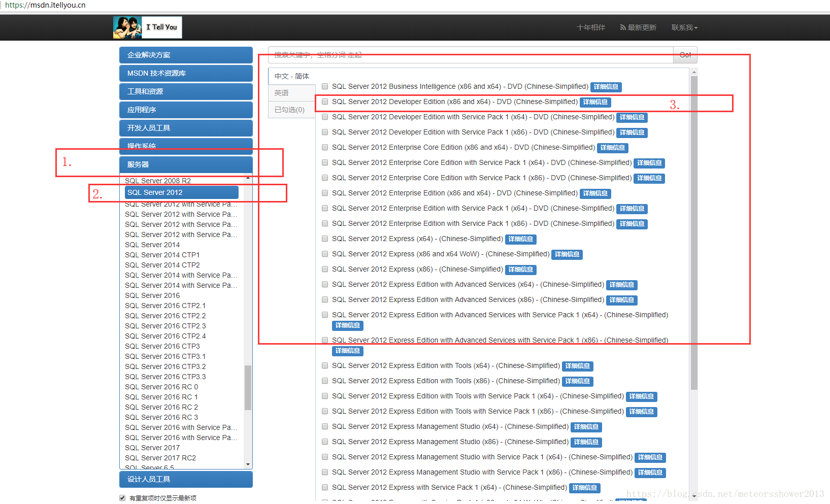Image resolution: width=830 pixels, height=504 pixels.
Task: Show 详细信息 for Enterprise Core Edition (x86 and x64)
Action: (613, 148)
